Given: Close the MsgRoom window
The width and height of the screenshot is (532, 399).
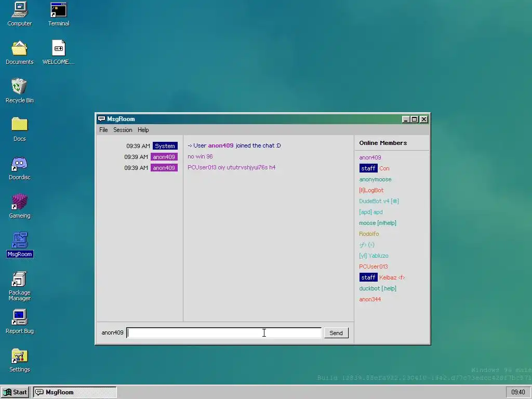Looking at the screenshot, I should click(424, 119).
